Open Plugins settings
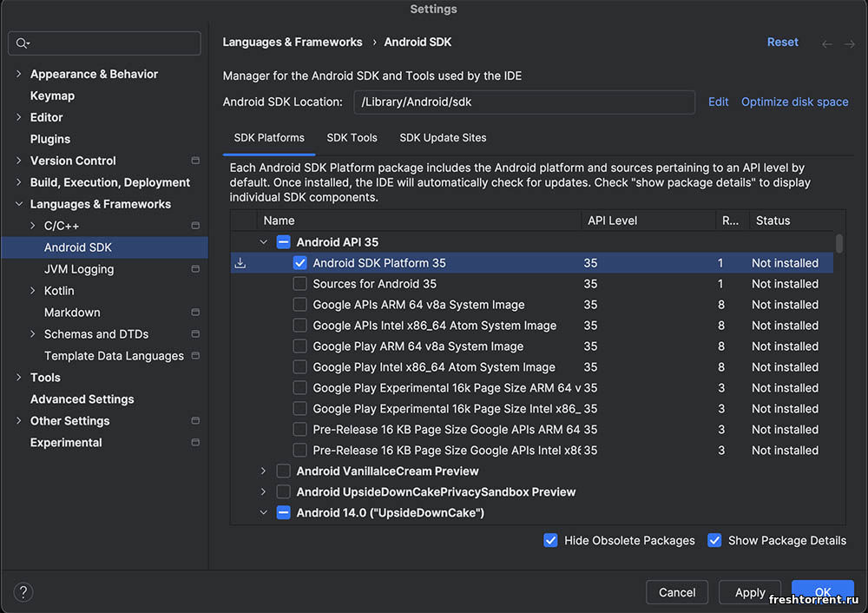 point(50,139)
